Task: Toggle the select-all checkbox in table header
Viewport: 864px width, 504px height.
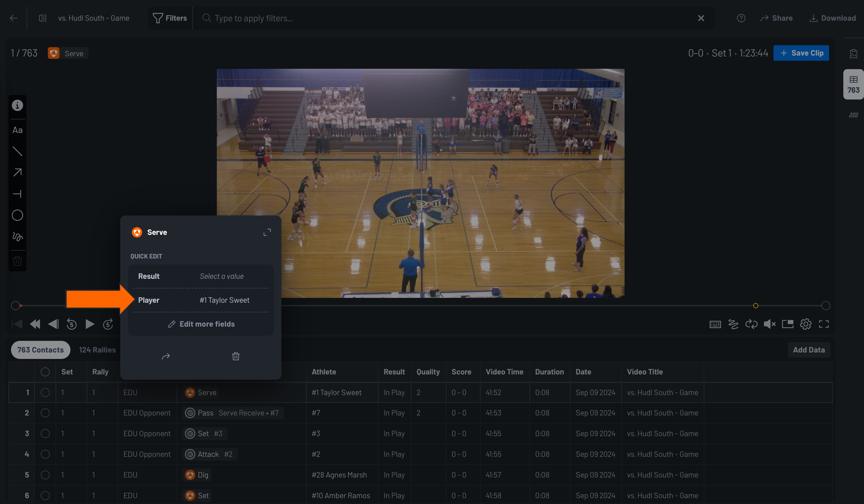Action: (45, 372)
